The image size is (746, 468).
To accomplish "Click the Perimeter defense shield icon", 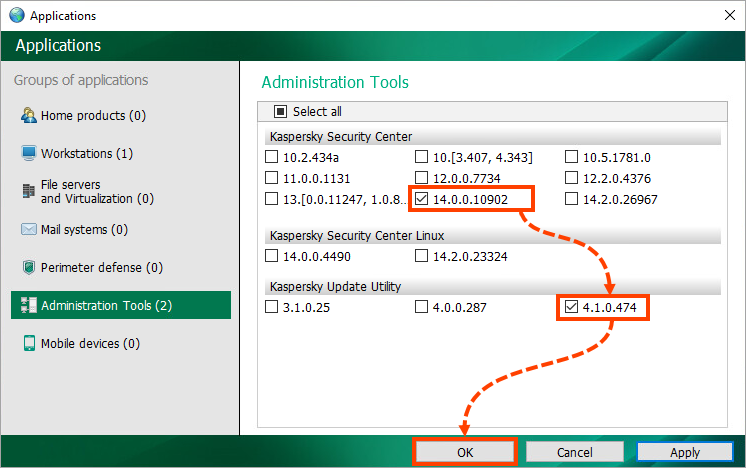I will [29, 267].
